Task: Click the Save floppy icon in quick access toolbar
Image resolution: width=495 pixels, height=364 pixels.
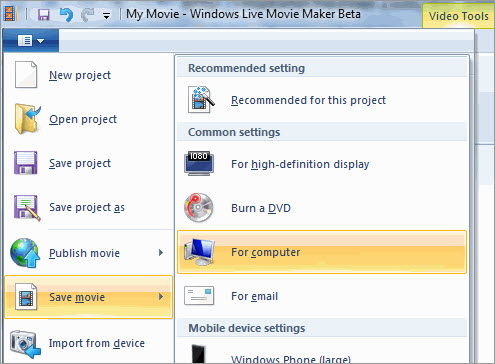Action: pos(43,15)
